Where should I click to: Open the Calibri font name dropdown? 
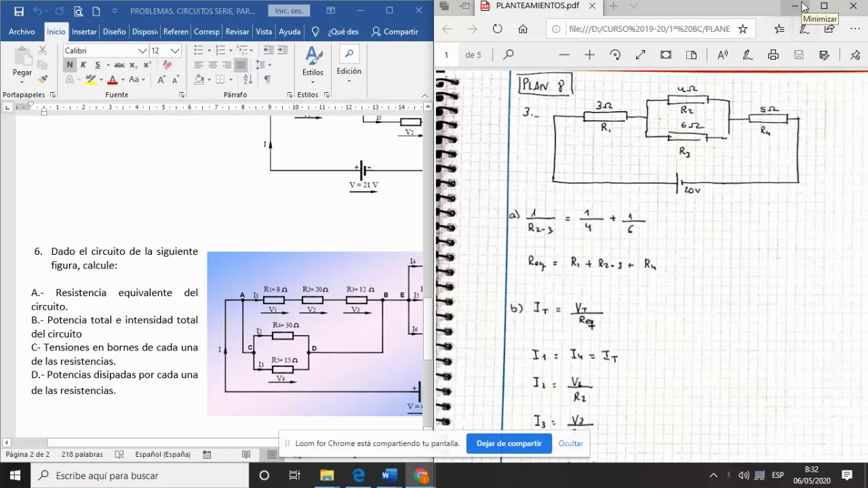pos(106,51)
